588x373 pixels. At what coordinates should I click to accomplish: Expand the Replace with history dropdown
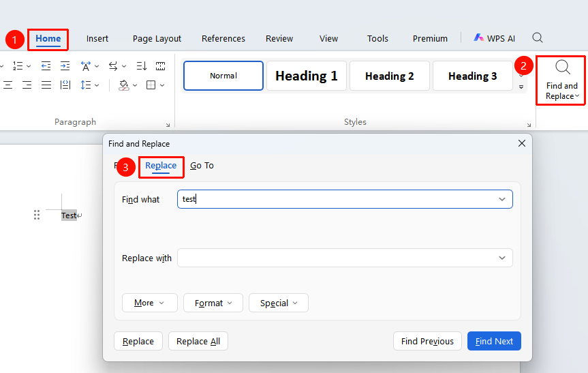point(502,258)
